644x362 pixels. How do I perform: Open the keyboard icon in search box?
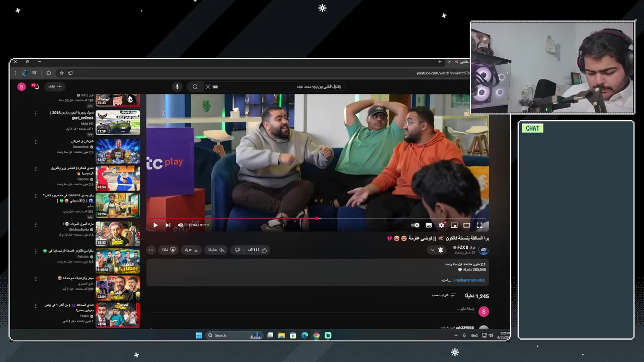tap(215, 86)
